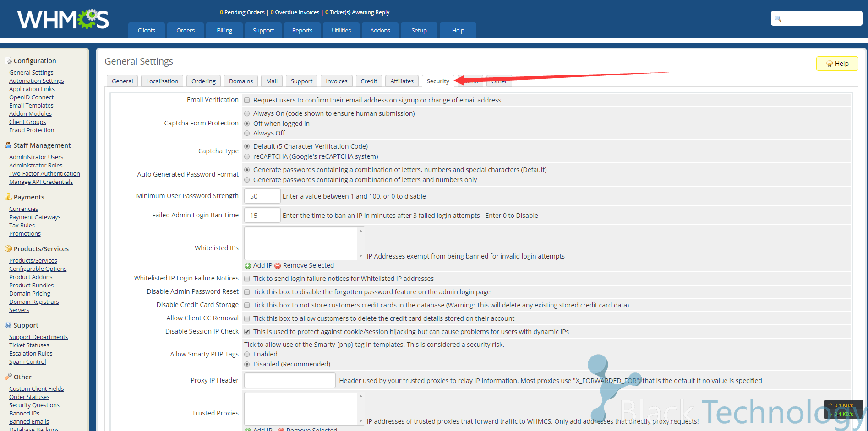Viewport: 868px width, 431px height.
Task: Click the Minimum User Password Strength field
Action: tap(262, 196)
